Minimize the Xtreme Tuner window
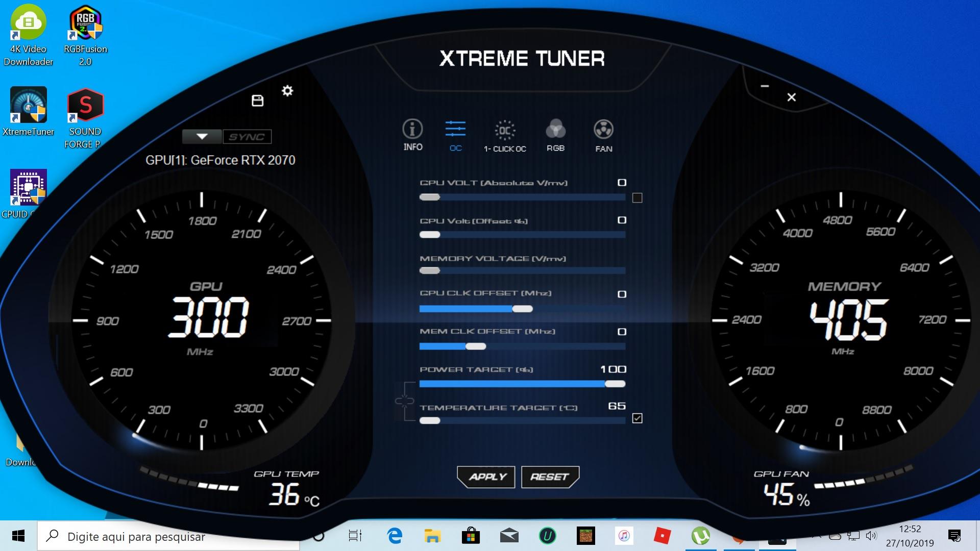 tap(765, 86)
